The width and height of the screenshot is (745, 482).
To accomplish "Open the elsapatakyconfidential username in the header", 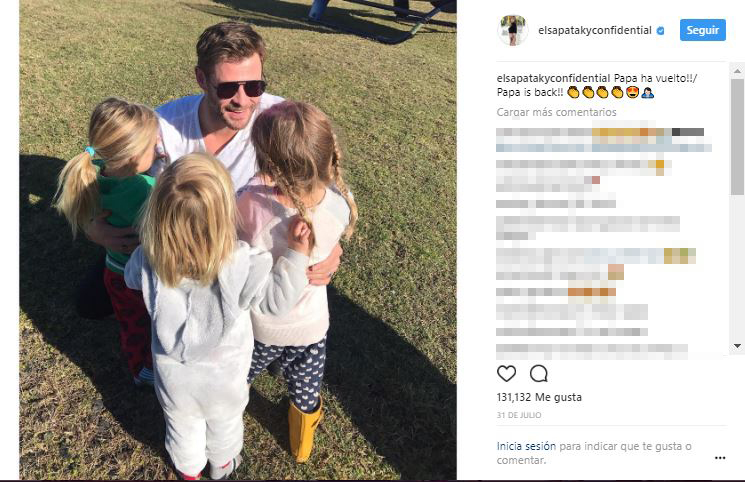I will point(594,30).
